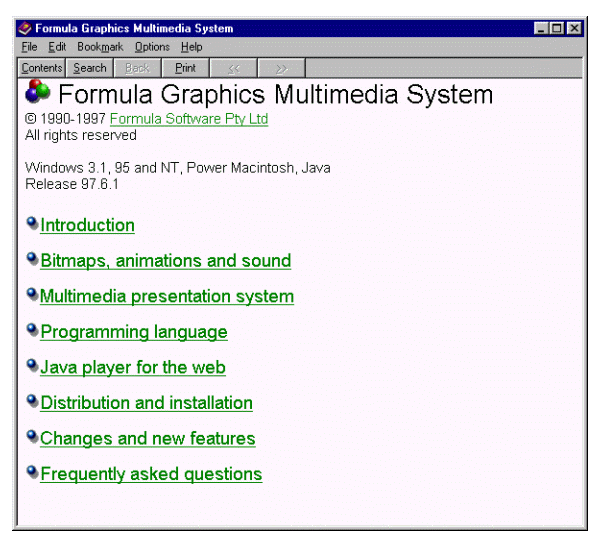Screen dimensions: 606x550
Task: Click the bullet icon beside Multimedia presentation system
Action: (33, 295)
